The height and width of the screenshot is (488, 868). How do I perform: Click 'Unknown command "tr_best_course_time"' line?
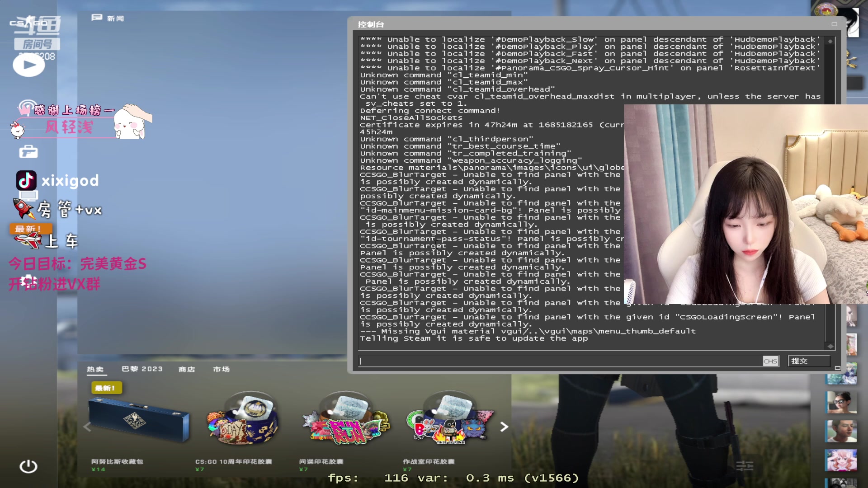tap(460, 146)
